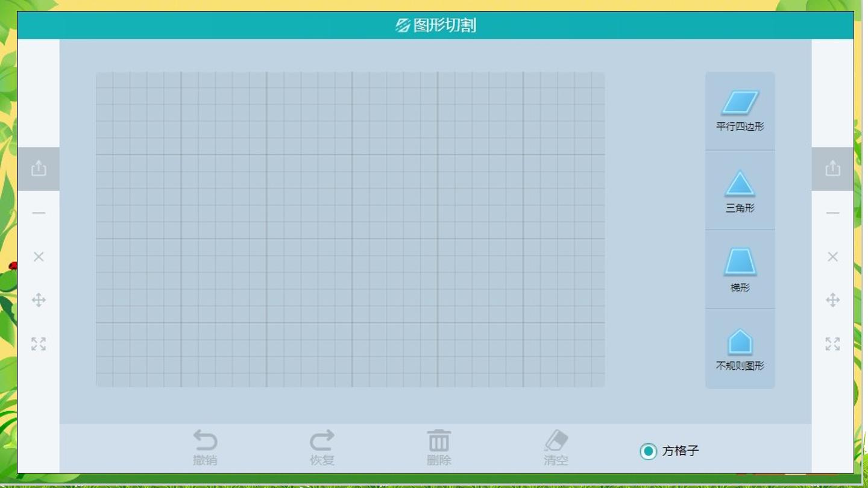Select the 三角形 triangle shape
Screen dimensions: 868x488
tap(740, 190)
